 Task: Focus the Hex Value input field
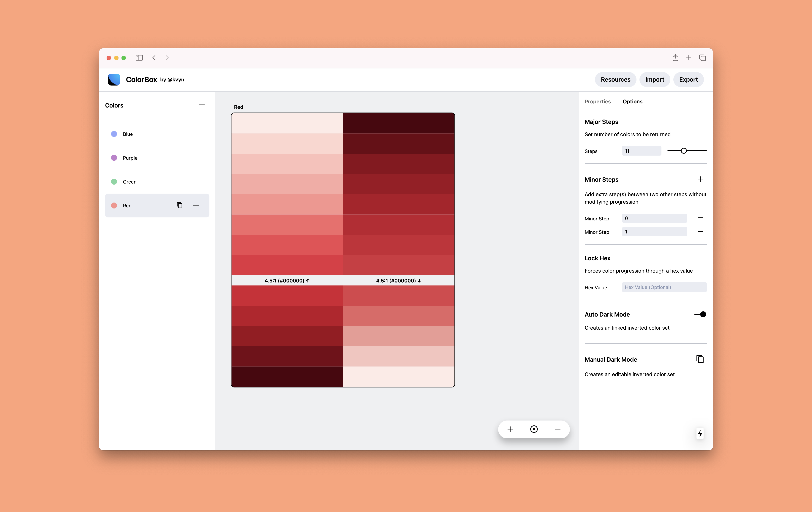[x=664, y=287]
